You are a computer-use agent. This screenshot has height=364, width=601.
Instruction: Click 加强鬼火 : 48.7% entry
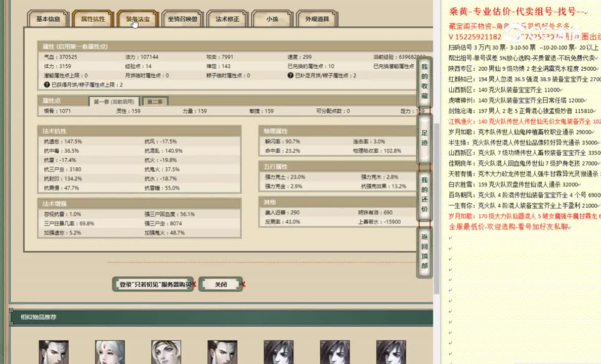[x=165, y=233]
